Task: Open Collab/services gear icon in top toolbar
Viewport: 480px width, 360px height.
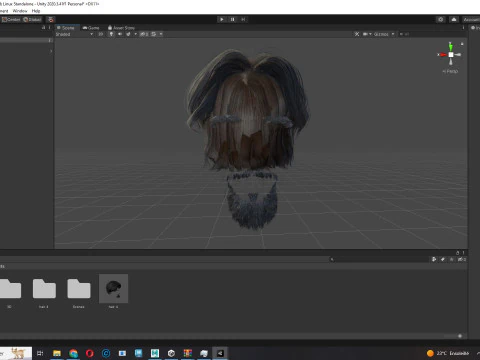Action: pos(441,19)
